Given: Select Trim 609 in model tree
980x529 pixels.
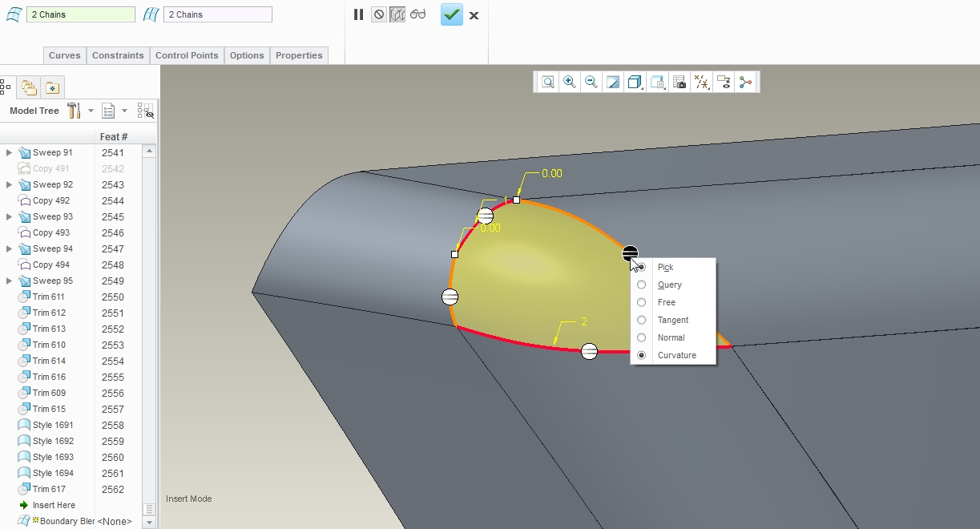Looking at the screenshot, I should point(49,393).
